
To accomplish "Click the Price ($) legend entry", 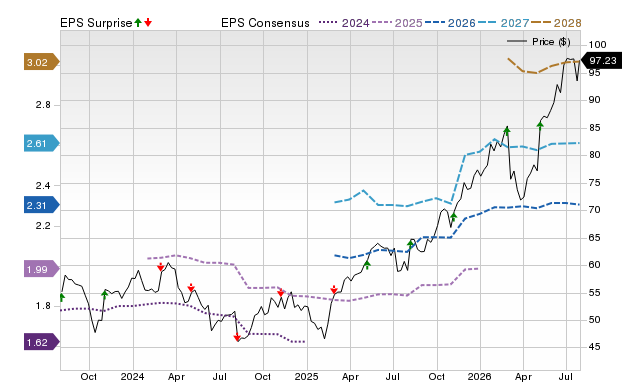I will coord(538,42).
